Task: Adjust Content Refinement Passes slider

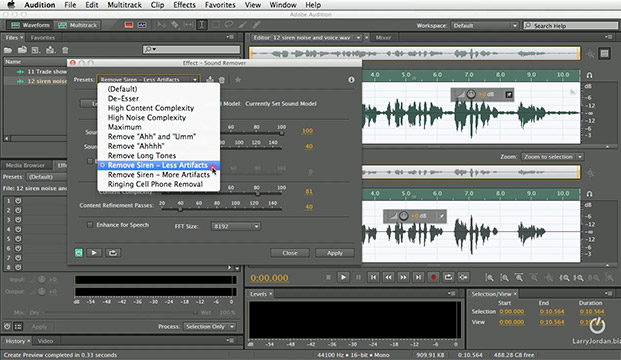Action: pos(180,209)
